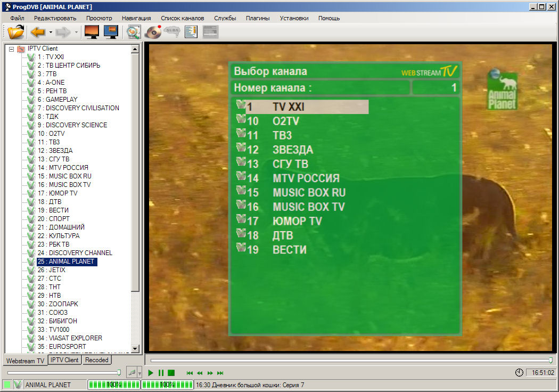The height and width of the screenshot is (392, 559).
Task: Click the orange monitor screen icon
Action: coord(92,32)
